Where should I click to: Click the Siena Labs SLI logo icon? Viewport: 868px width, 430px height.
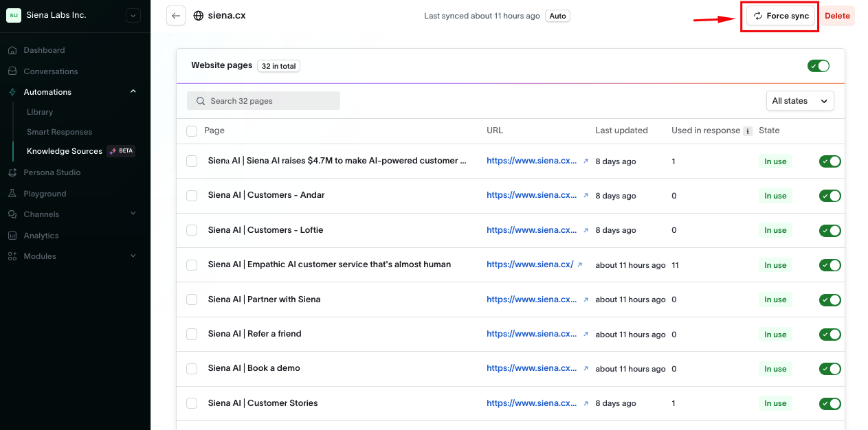tap(14, 15)
